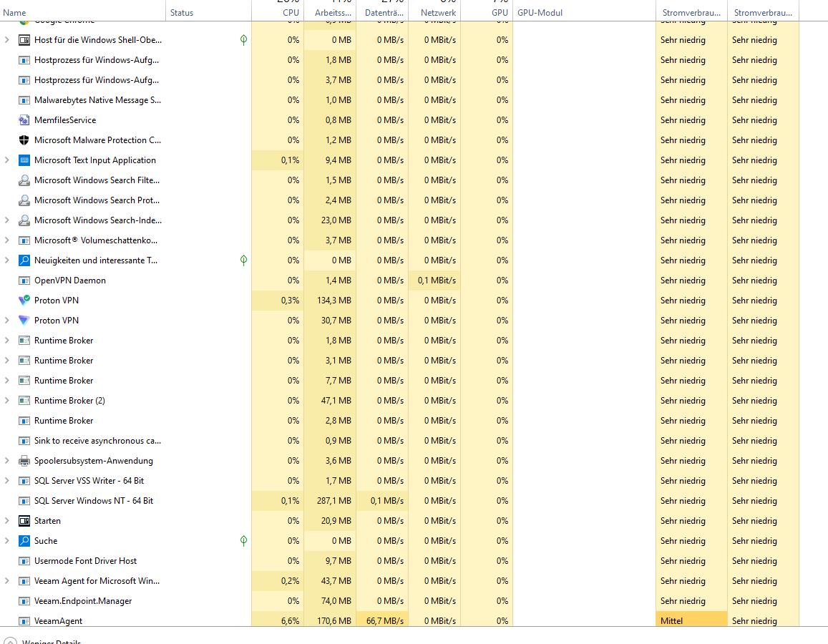Click the Veeam.Endpoint.Manager icon
The image size is (828, 644).
24,601
